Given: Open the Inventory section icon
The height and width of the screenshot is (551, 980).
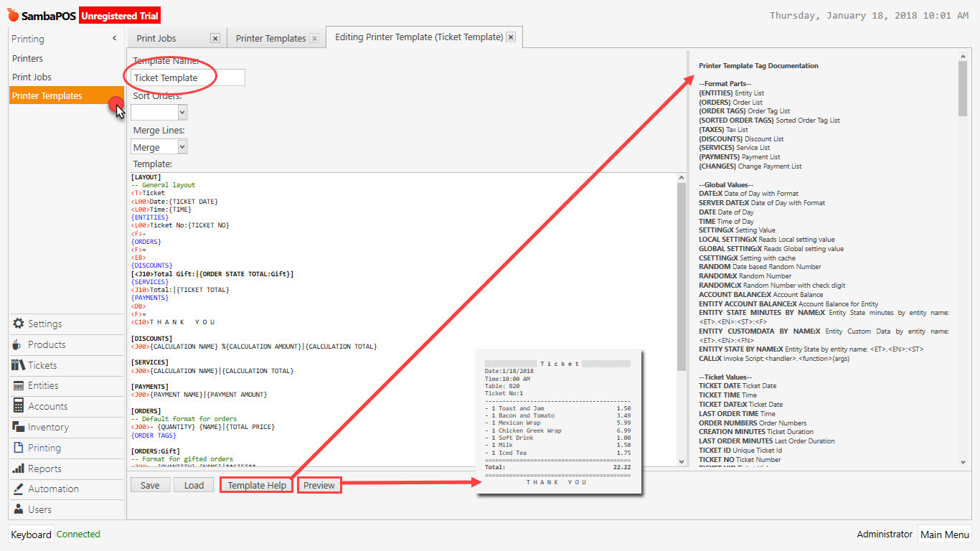Looking at the screenshot, I should click(18, 427).
